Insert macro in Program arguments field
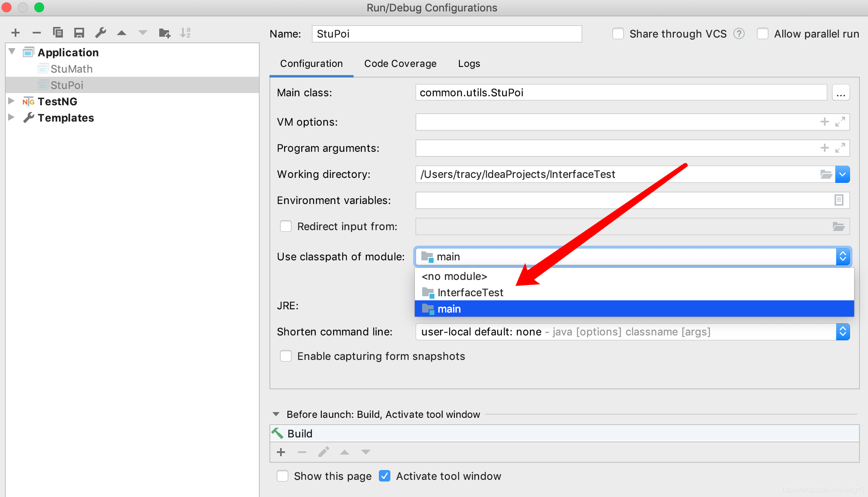The width and height of the screenshot is (868, 497). coord(825,148)
